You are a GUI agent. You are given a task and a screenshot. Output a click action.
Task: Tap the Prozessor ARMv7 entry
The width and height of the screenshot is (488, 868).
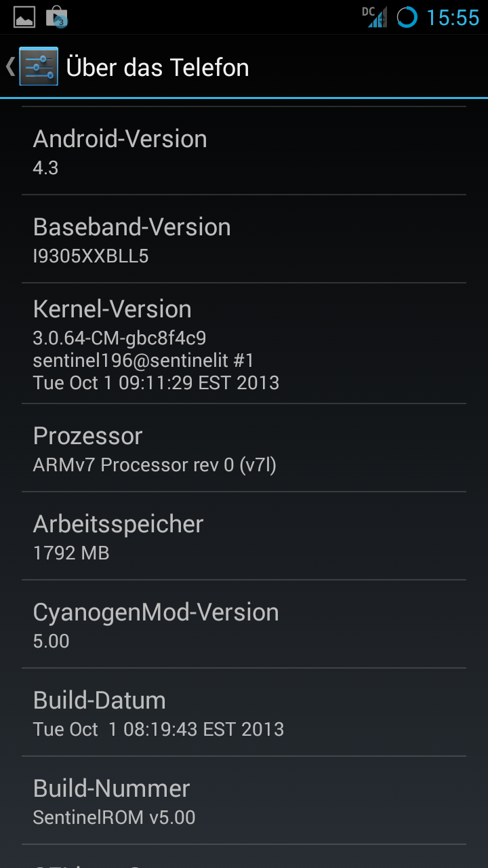pos(244,448)
